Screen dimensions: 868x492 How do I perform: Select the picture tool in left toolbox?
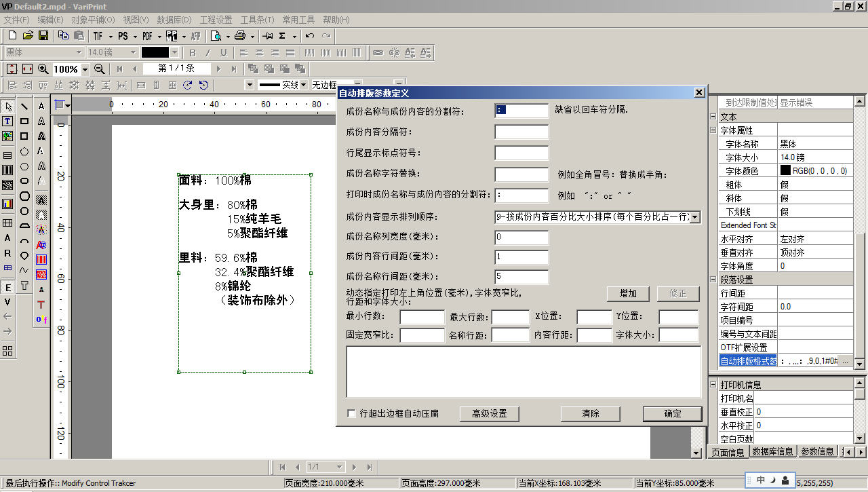(x=8, y=136)
